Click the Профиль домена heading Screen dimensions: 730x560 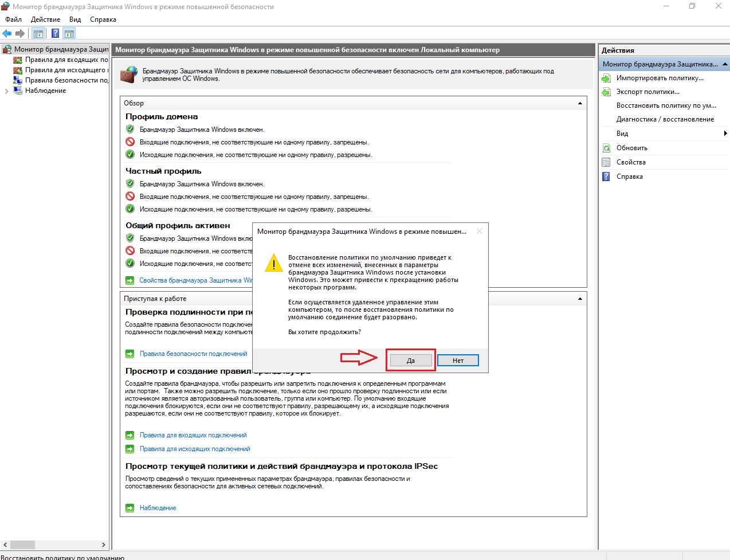[x=162, y=116]
